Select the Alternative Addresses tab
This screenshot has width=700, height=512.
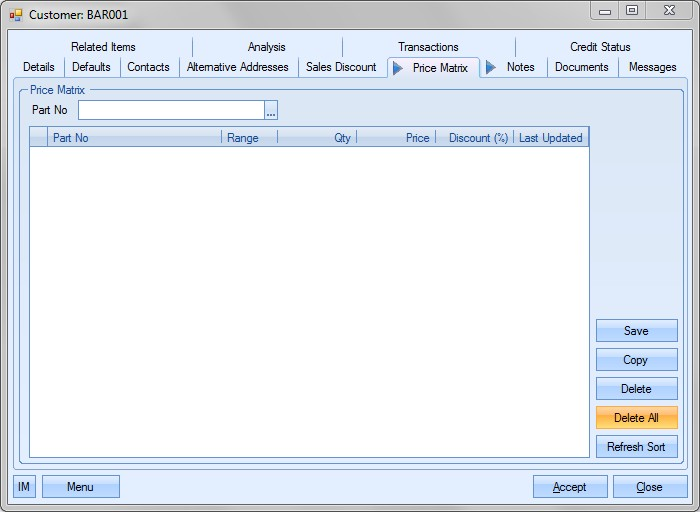pyautogui.click(x=237, y=67)
